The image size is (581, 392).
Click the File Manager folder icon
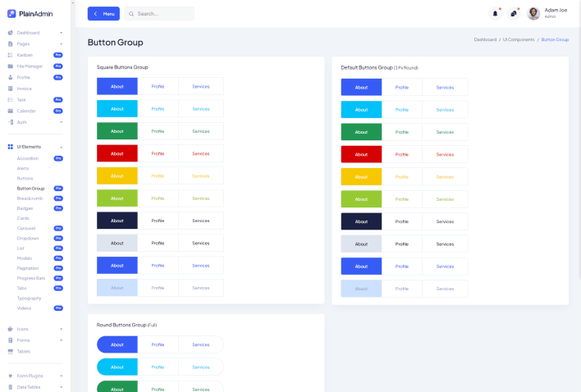click(x=10, y=66)
